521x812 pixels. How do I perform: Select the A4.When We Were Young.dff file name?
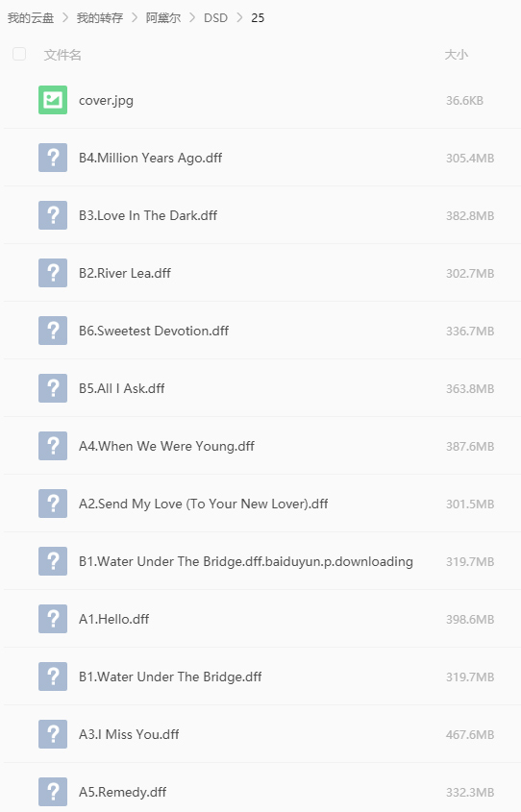click(166, 447)
